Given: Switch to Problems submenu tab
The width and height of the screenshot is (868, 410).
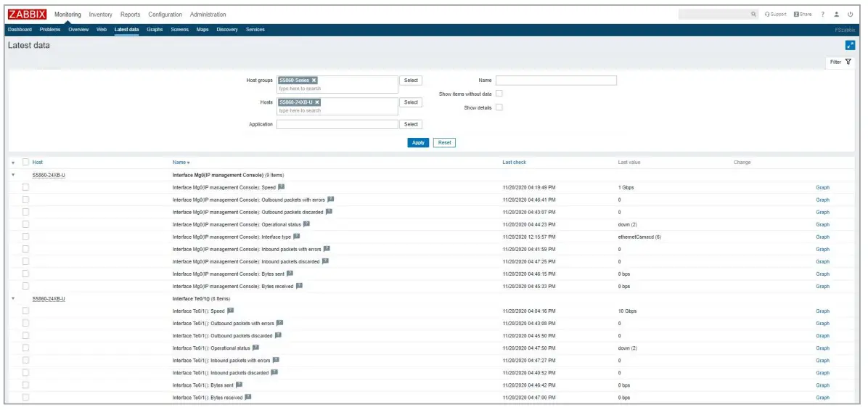Looking at the screenshot, I should point(50,29).
